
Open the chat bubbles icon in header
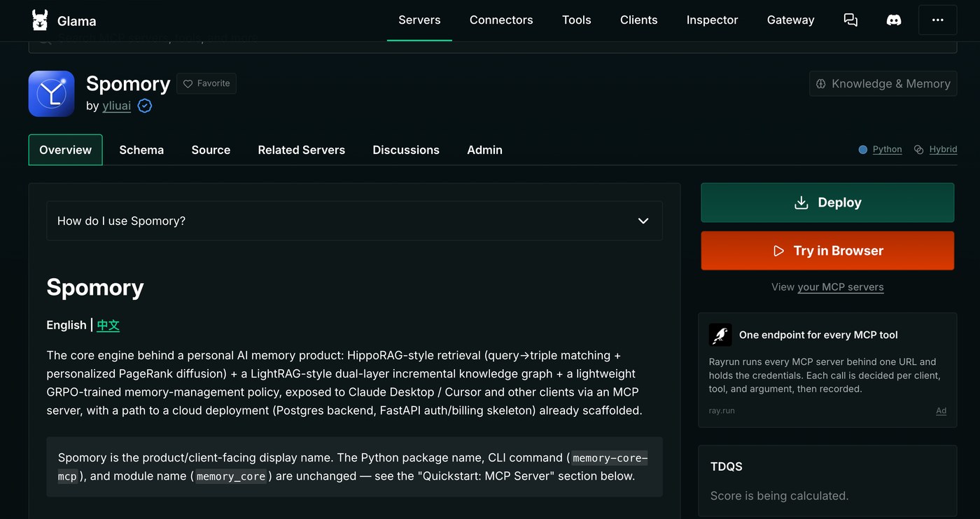(x=850, y=20)
